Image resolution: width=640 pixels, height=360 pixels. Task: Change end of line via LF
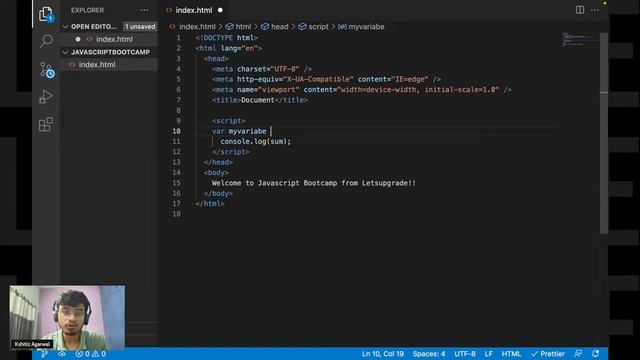(489, 354)
